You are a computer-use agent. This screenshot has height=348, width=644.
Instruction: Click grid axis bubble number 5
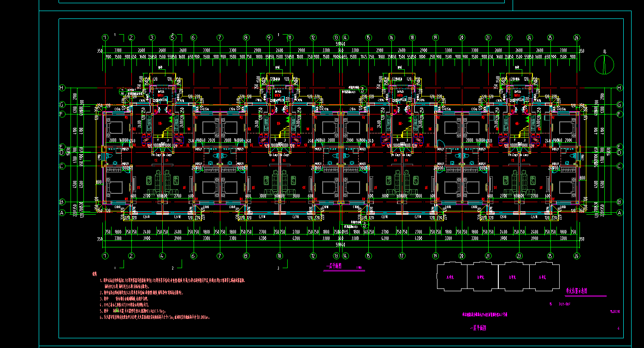(x=172, y=37)
